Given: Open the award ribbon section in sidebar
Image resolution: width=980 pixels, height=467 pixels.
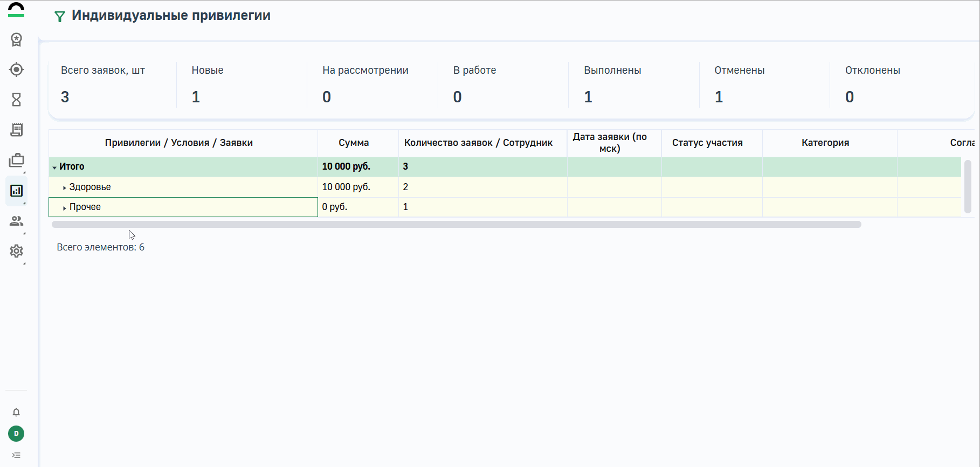Looking at the screenshot, I should pyautogui.click(x=16, y=39).
